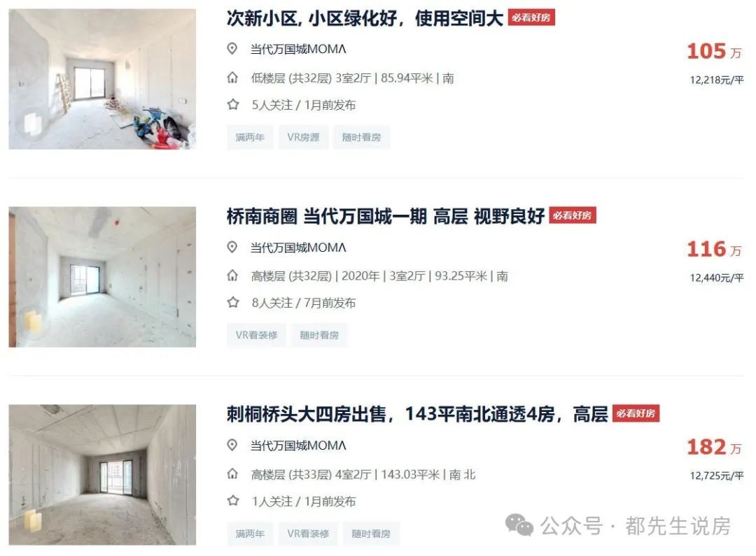Click VR看装修 tag on second listing
The image size is (756, 556).
coord(256,335)
